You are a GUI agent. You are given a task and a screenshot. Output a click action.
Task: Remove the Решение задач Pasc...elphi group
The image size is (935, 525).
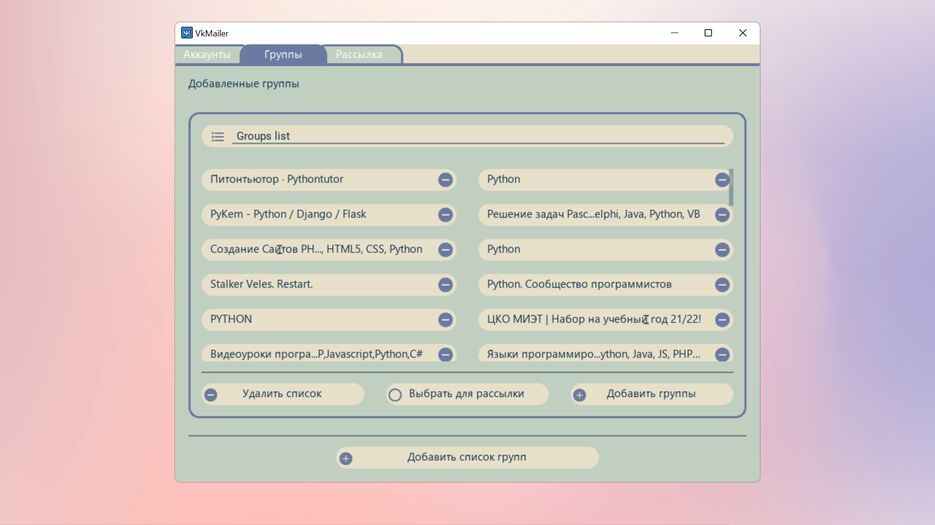[x=722, y=215]
